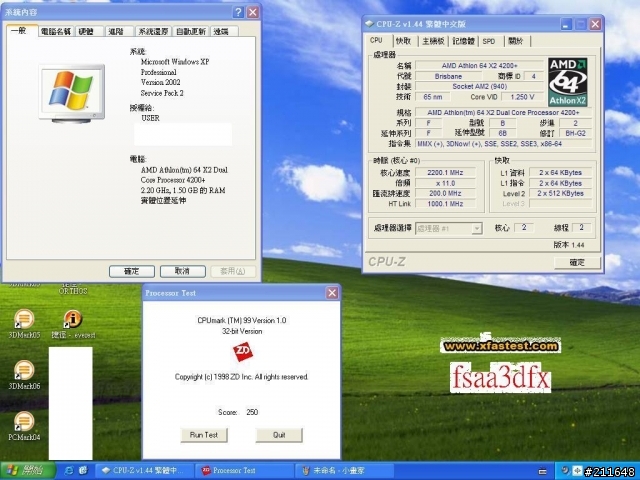Click the revision field BH-G2
Viewport: 640px width, 480px height.
tap(576, 133)
